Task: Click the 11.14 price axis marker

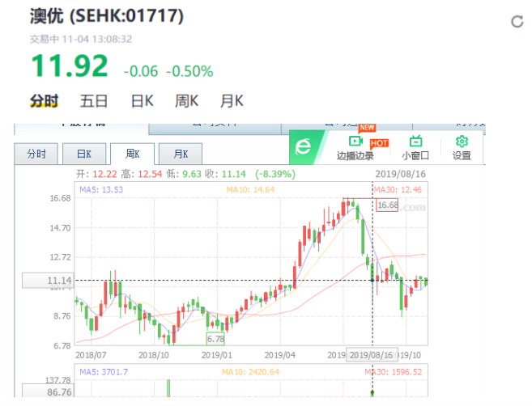Action: click(48, 281)
